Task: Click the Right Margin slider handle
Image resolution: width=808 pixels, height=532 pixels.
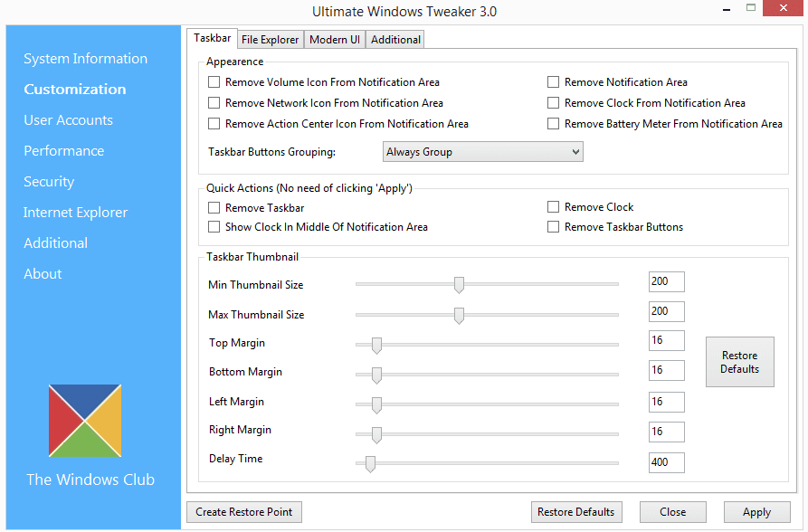Action: coord(376,435)
